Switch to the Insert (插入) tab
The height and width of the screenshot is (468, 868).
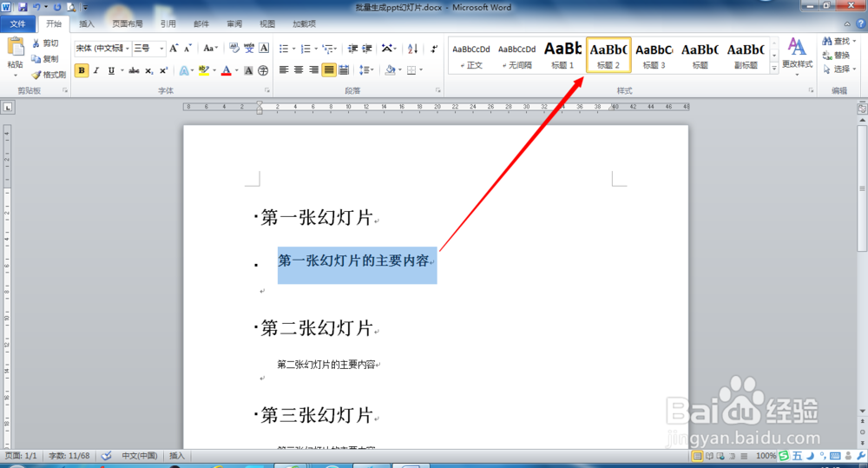coord(87,23)
